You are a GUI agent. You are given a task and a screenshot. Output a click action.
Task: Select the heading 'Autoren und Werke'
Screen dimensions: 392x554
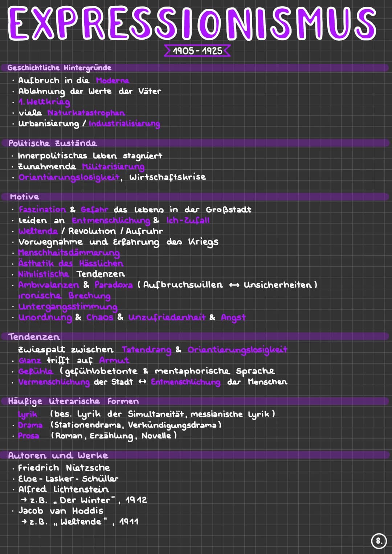(58, 456)
